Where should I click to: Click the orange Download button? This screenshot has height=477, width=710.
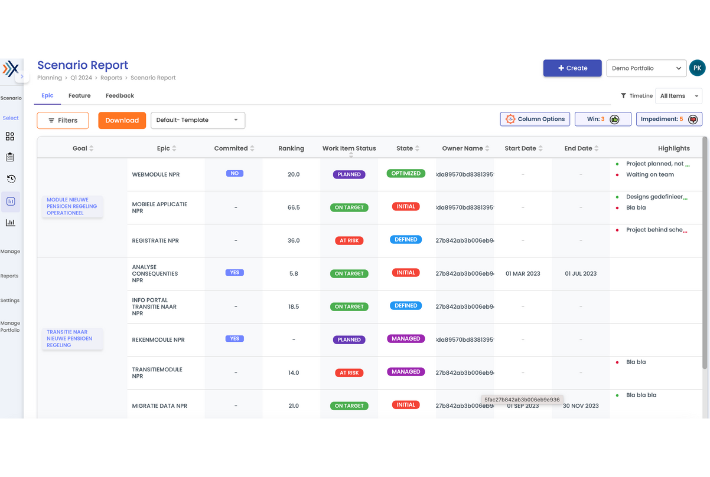tap(122, 120)
